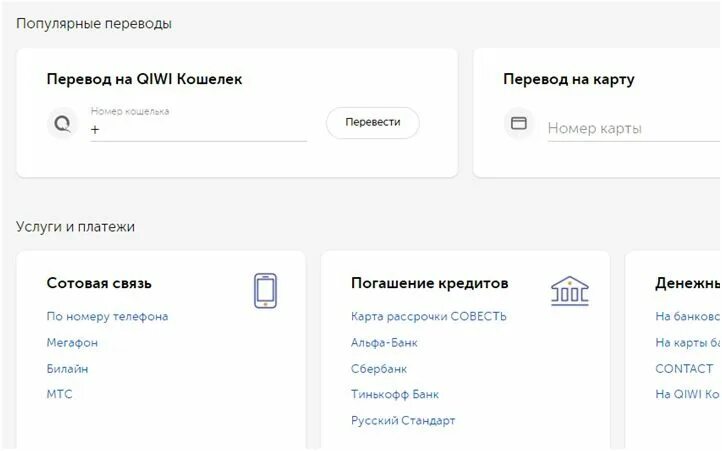
Task: Click the mobile phone icon in Сотовая связь
Action: point(265,291)
